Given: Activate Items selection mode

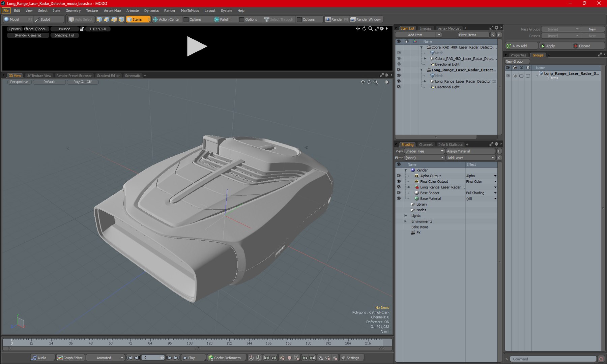Looking at the screenshot, I should coord(138,20).
